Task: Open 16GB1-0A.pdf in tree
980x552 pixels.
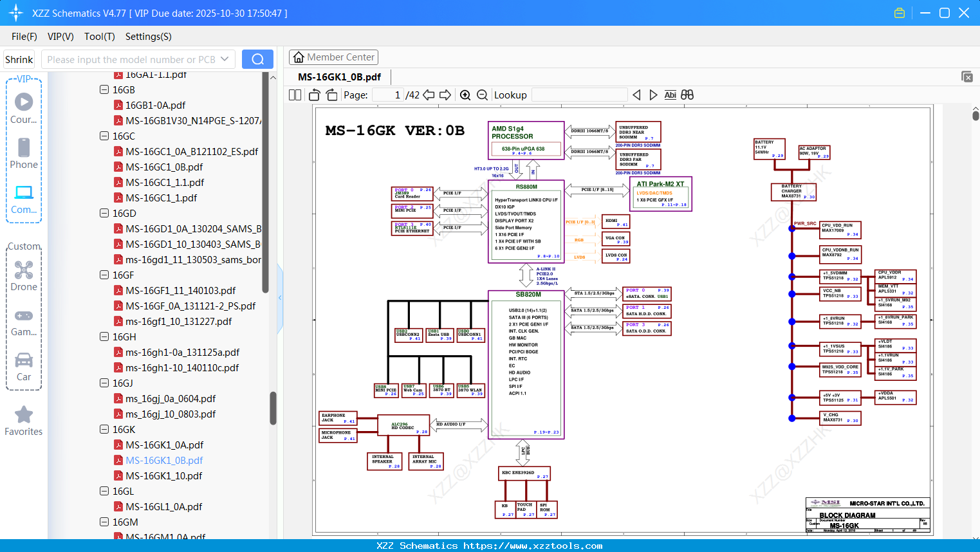Action: click(x=155, y=106)
